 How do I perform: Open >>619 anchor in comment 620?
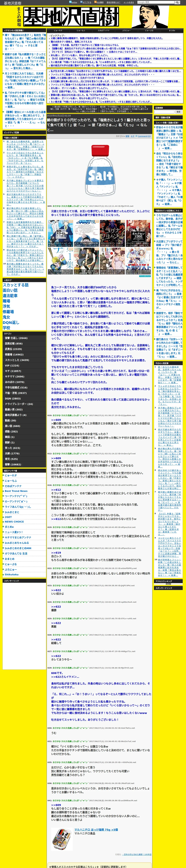pyautogui.click(x=56, y=553)
